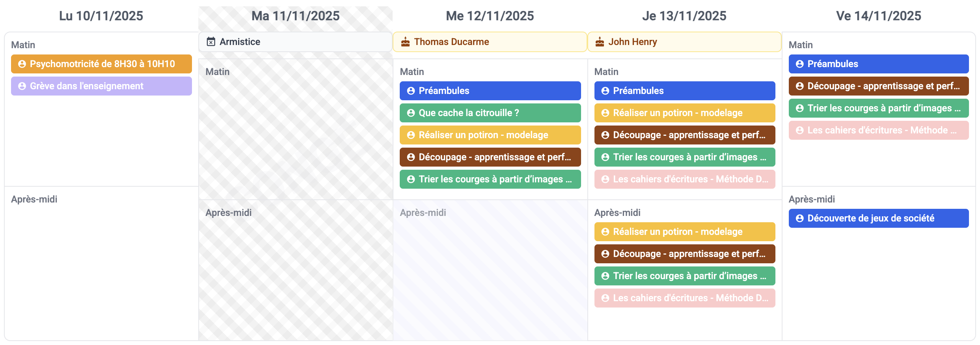
Task: Select the Je 13/11/2025 day header
Action: point(684,16)
